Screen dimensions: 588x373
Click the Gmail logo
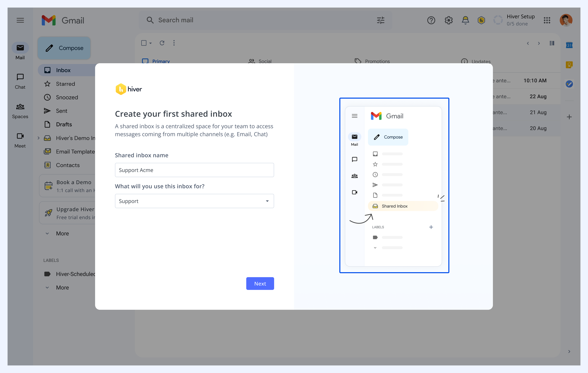(x=63, y=20)
